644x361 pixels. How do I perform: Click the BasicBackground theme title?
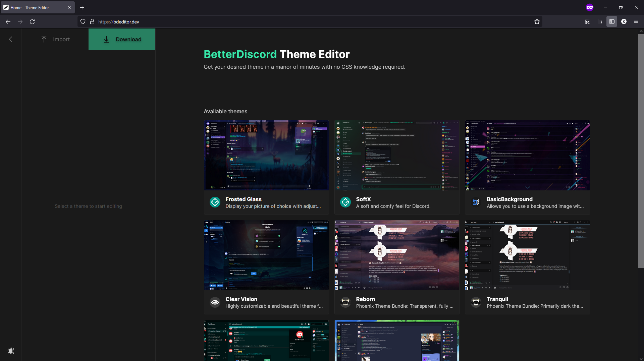tap(509, 199)
